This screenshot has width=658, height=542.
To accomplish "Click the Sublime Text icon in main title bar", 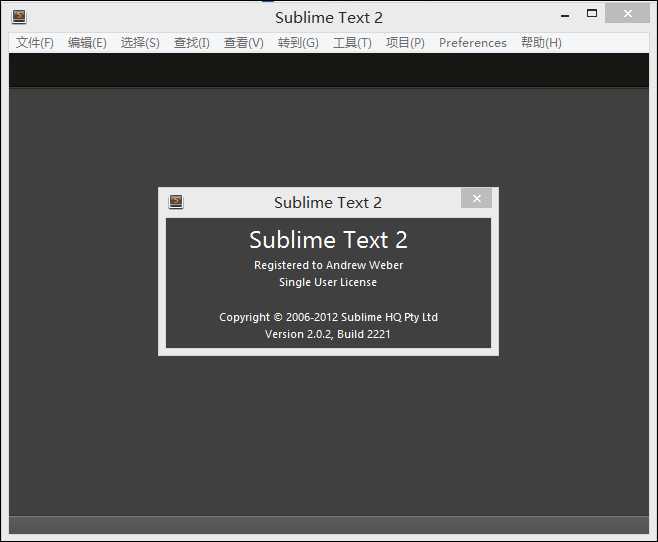I will click(19, 17).
